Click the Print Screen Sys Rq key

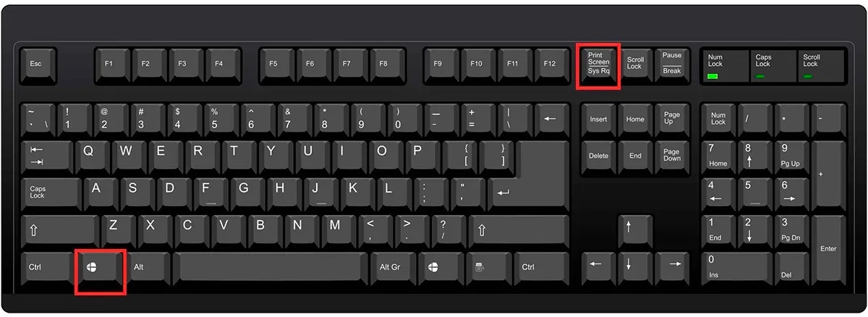pos(598,66)
